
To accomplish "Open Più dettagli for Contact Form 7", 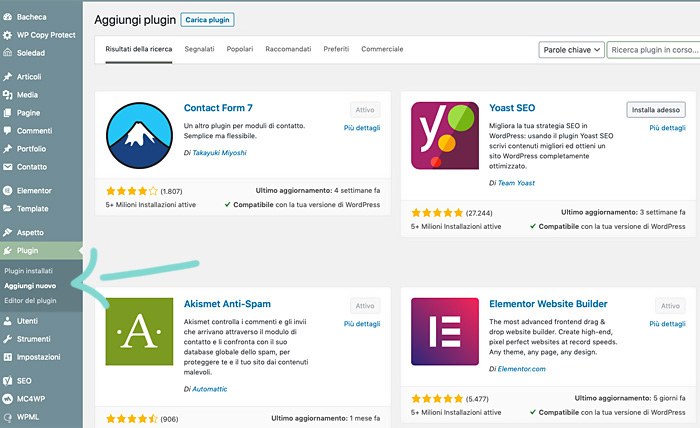I will pyautogui.click(x=362, y=128).
